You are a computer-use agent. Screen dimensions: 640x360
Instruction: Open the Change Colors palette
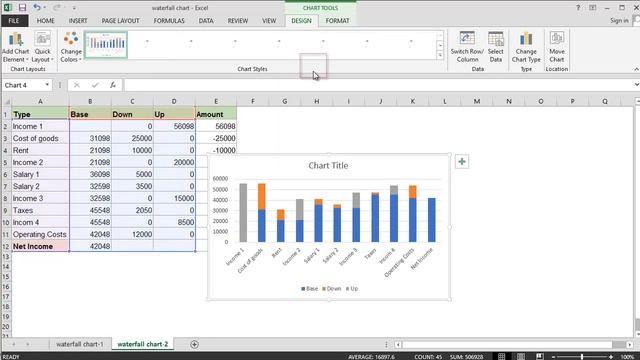pos(71,47)
